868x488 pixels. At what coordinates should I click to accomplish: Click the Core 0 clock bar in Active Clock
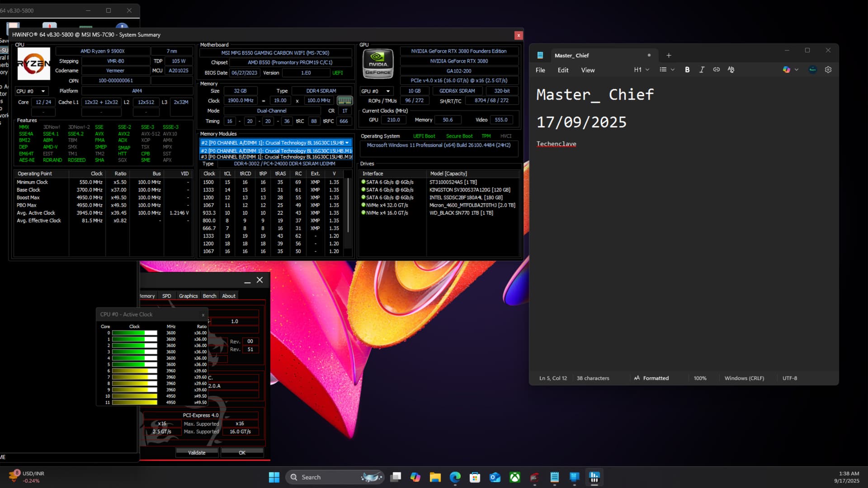(135, 333)
